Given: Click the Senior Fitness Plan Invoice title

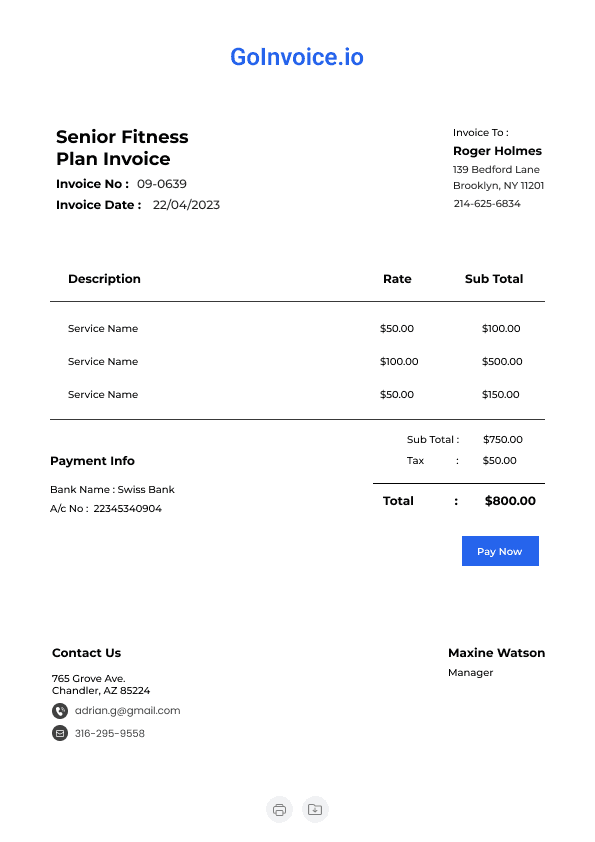Looking at the screenshot, I should (122, 148).
